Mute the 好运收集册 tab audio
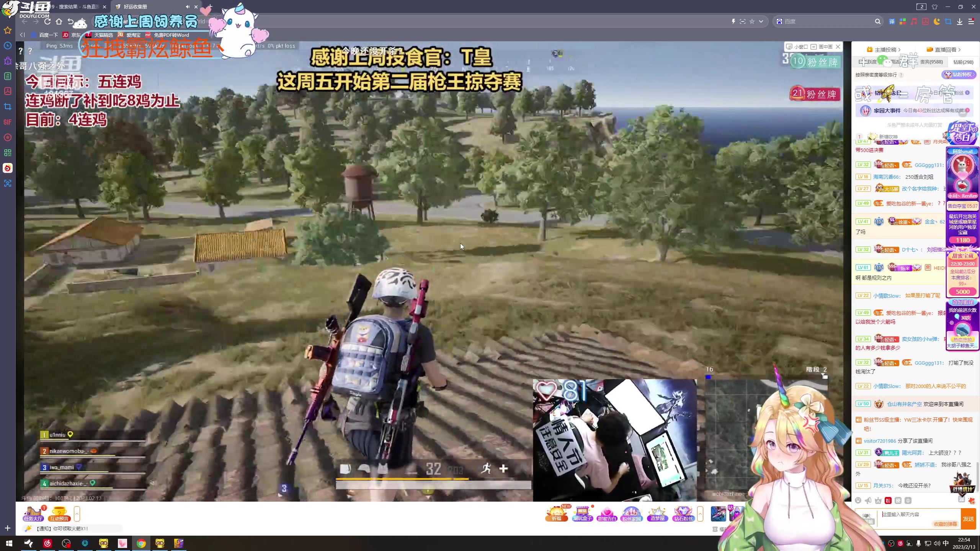 click(x=188, y=7)
